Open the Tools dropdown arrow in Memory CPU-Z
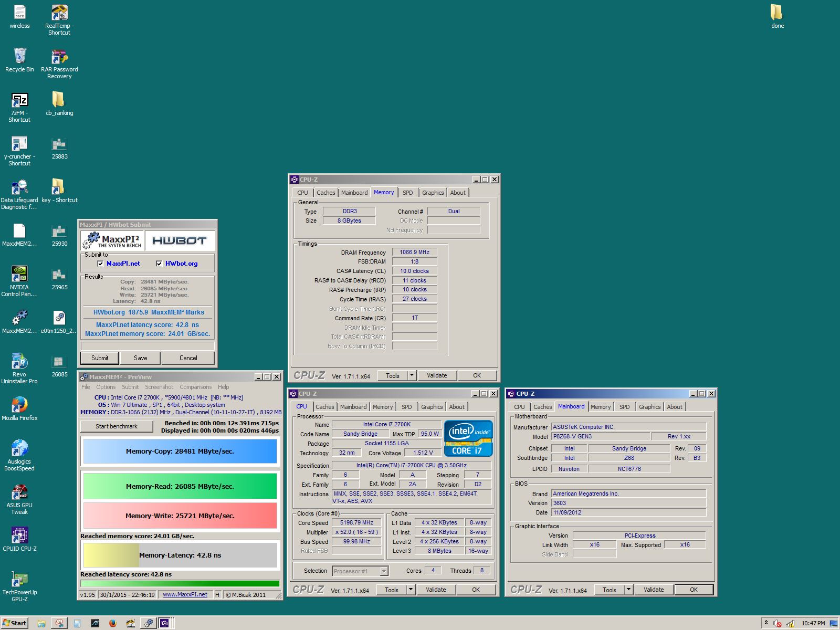 coord(412,375)
